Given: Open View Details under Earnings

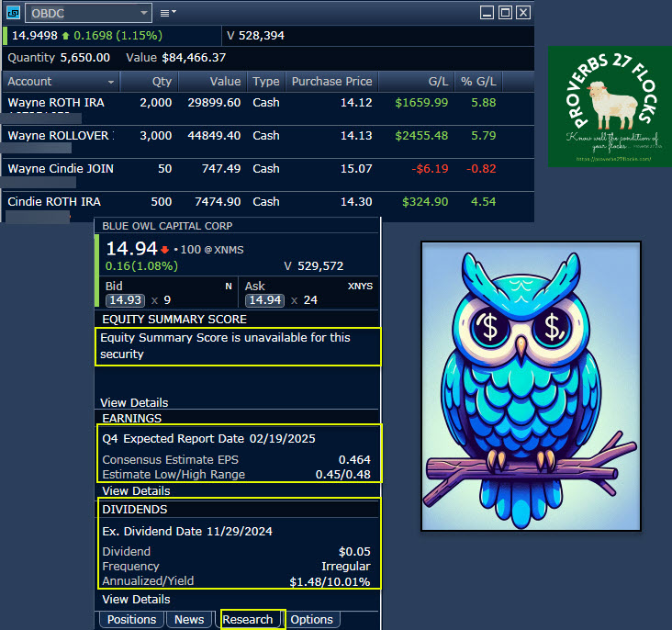Looking at the screenshot, I should click(135, 490).
